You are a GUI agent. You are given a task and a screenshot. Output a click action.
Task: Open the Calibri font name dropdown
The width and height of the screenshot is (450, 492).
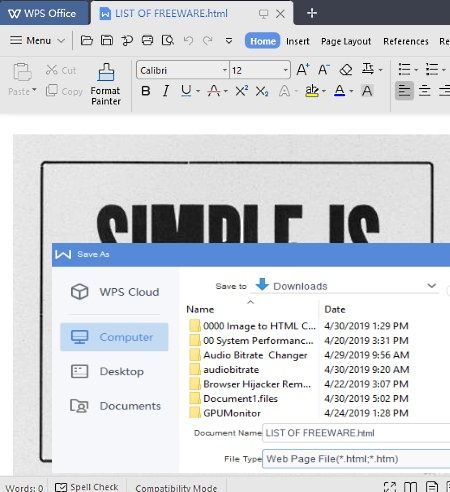coord(225,70)
